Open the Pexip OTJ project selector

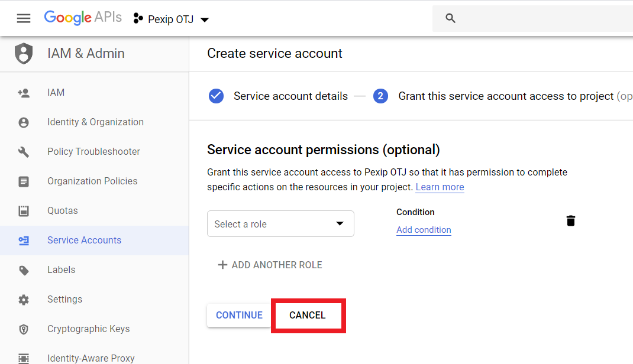(172, 19)
